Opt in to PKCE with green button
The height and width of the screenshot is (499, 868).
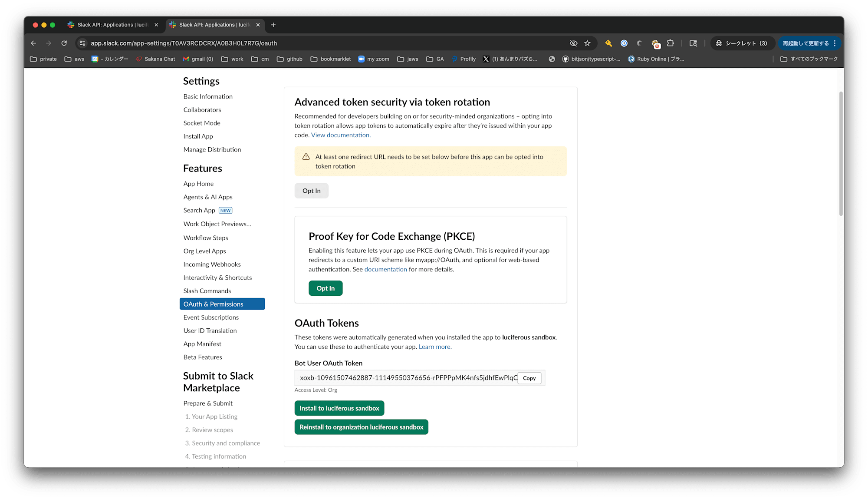pos(325,288)
